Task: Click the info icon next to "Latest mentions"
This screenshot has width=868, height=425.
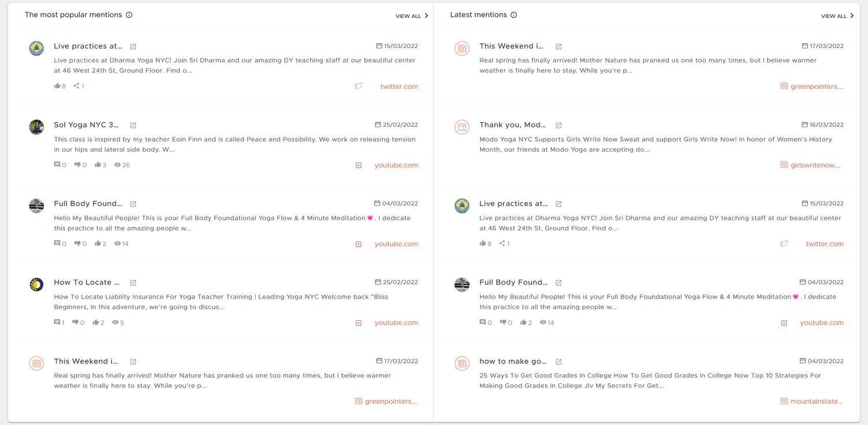Action: (x=514, y=14)
